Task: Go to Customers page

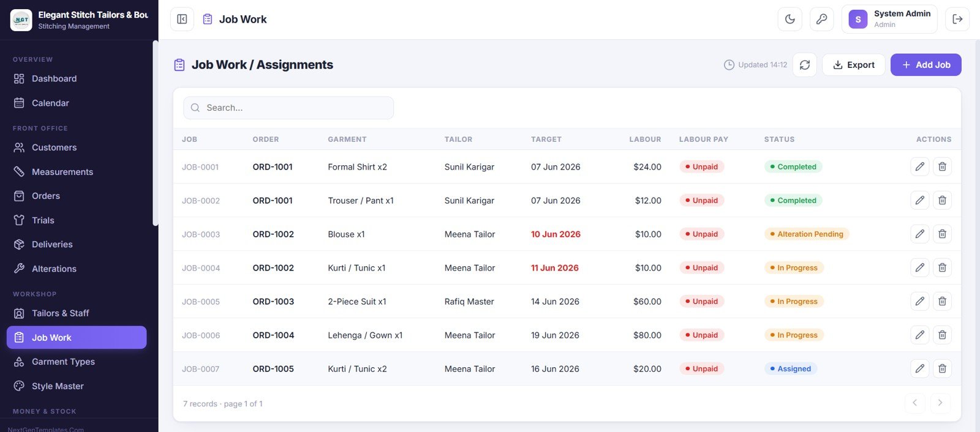Action: 77,147
